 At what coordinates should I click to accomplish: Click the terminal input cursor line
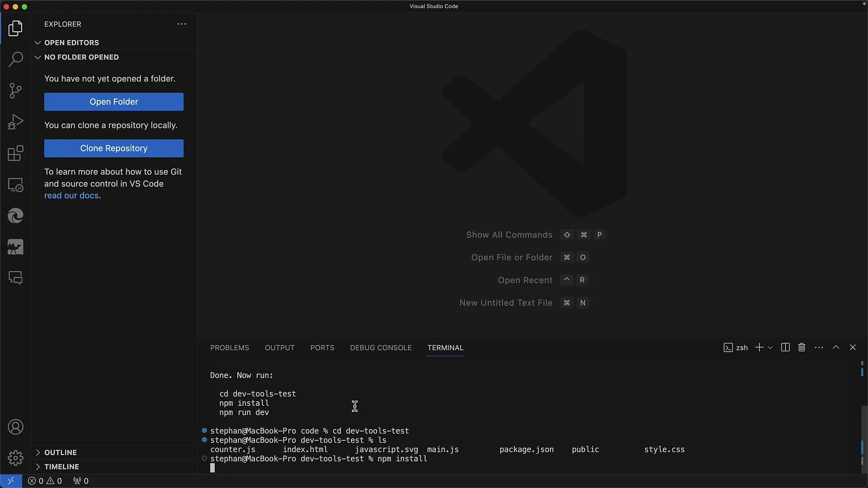[x=212, y=468]
